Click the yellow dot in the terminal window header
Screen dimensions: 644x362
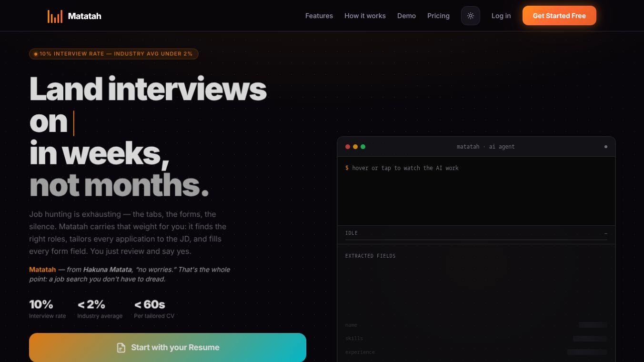point(355,147)
